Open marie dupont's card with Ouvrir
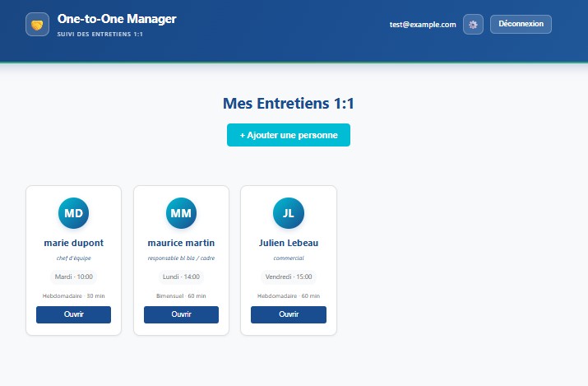Image resolution: width=588 pixels, height=386 pixels. tap(73, 314)
